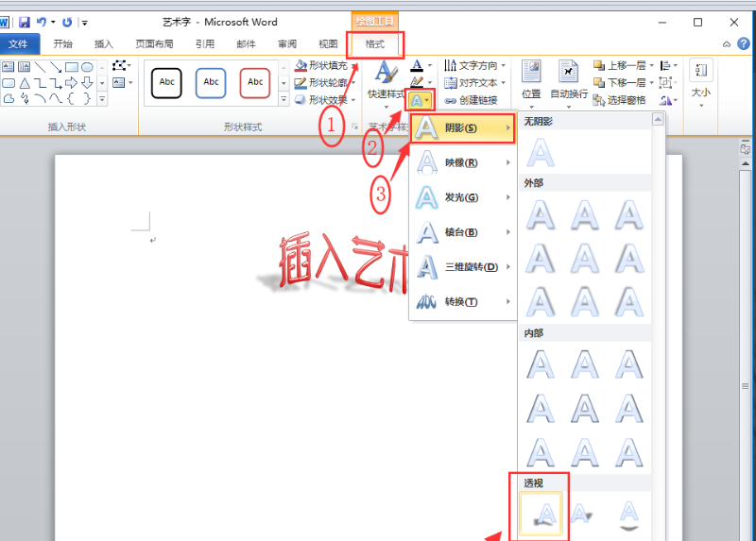This screenshot has height=541, width=756.
Task: Select the 格式 drawing tools tab
Action: pos(374,44)
